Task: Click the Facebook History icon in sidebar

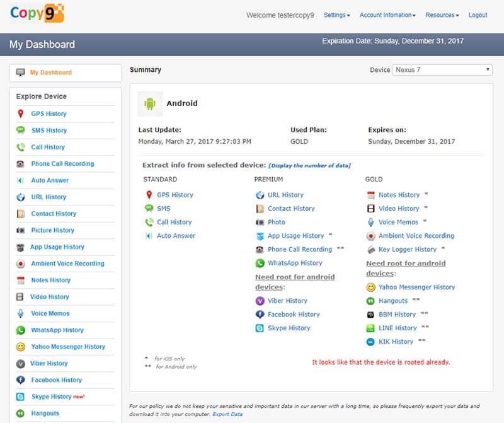Action: 21,380
